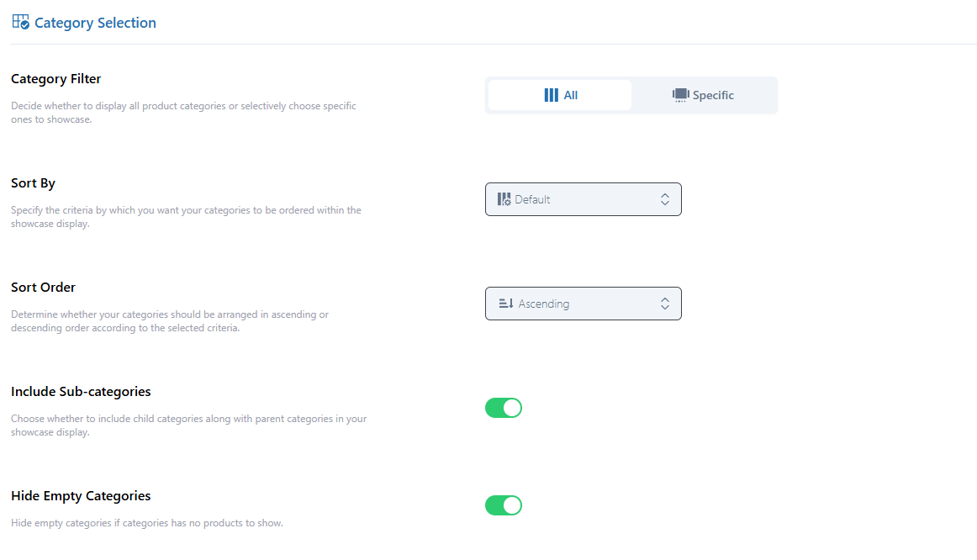Click the sort settings icon in Default field
The height and width of the screenshot is (560, 977).
click(x=504, y=199)
